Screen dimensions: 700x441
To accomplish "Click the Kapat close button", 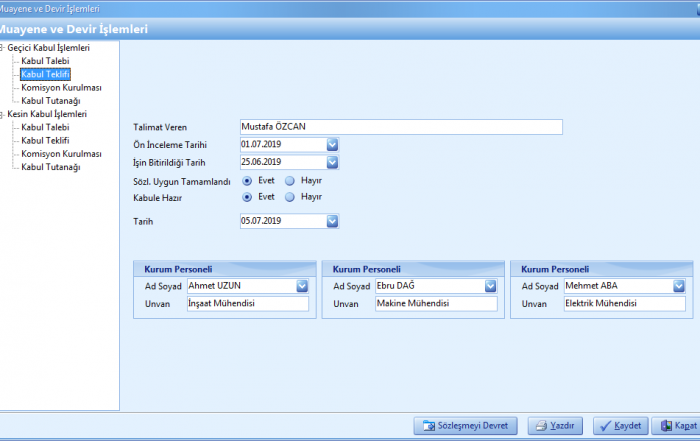I will click(676, 426).
